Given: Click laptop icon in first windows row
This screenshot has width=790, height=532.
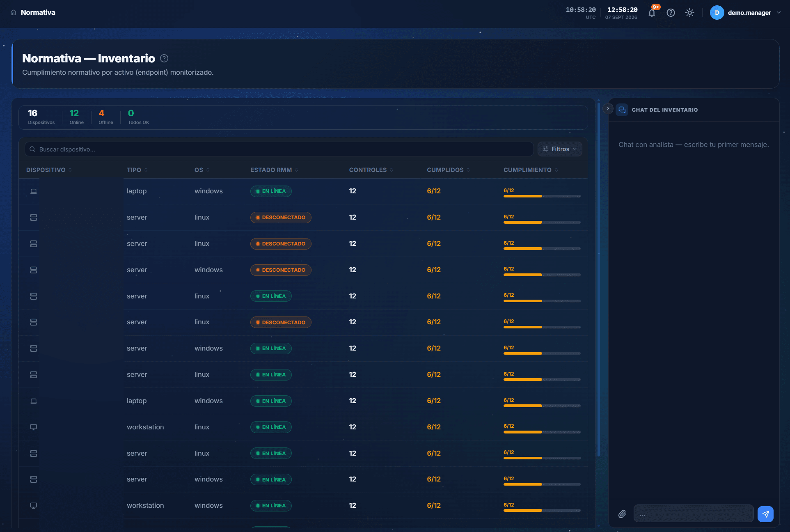Looking at the screenshot, I should coord(34,191).
